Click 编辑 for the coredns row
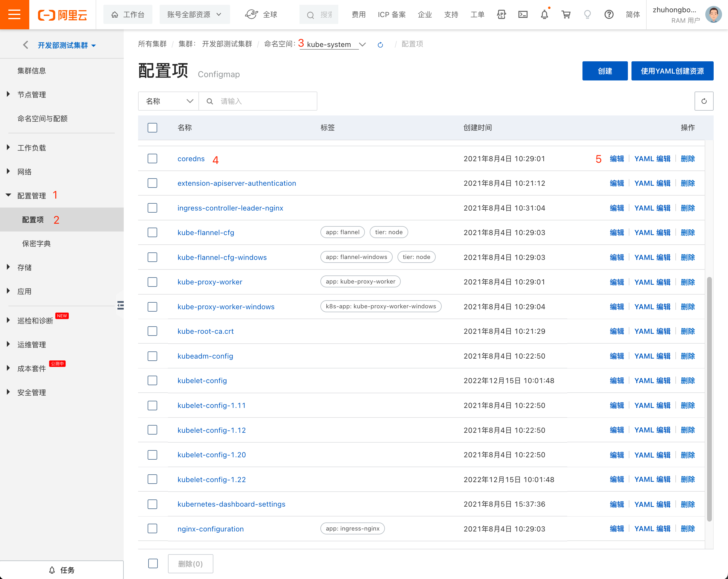 [617, 159]
